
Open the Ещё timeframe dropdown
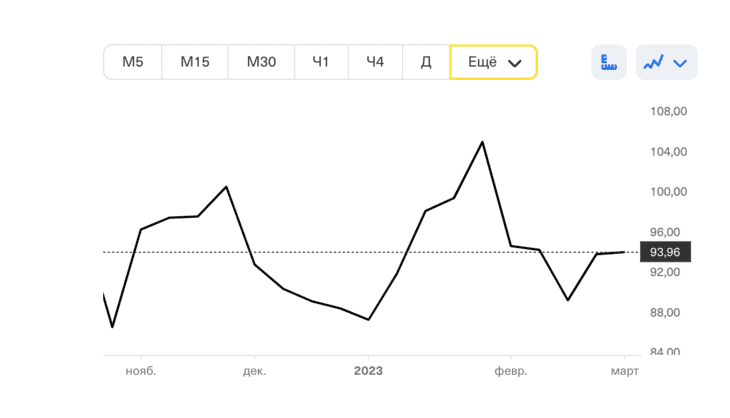click(x=494, y=62)
